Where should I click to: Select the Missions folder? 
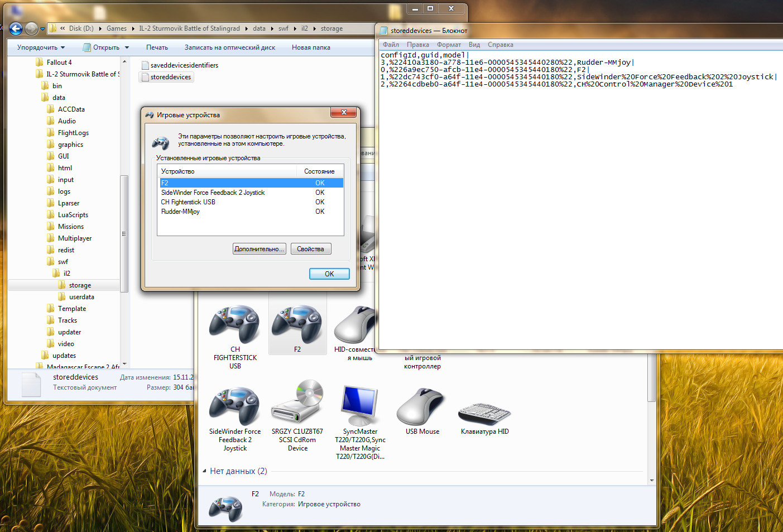point(65,227)
